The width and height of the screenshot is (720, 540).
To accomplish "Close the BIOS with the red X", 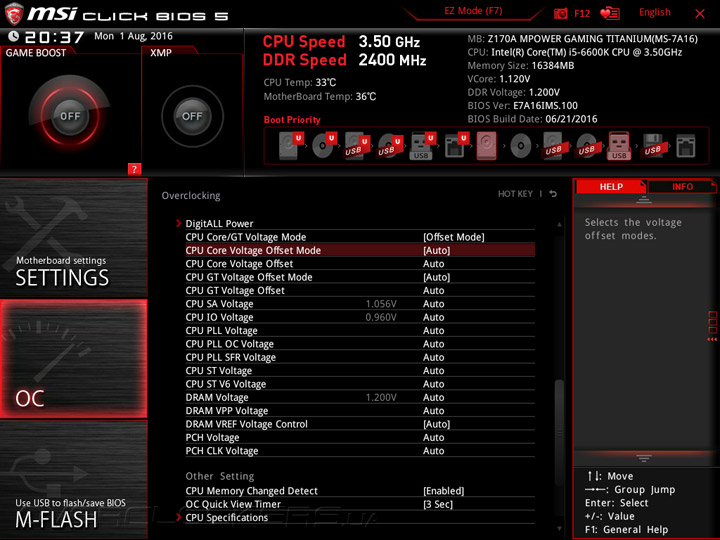I will 700,14.
